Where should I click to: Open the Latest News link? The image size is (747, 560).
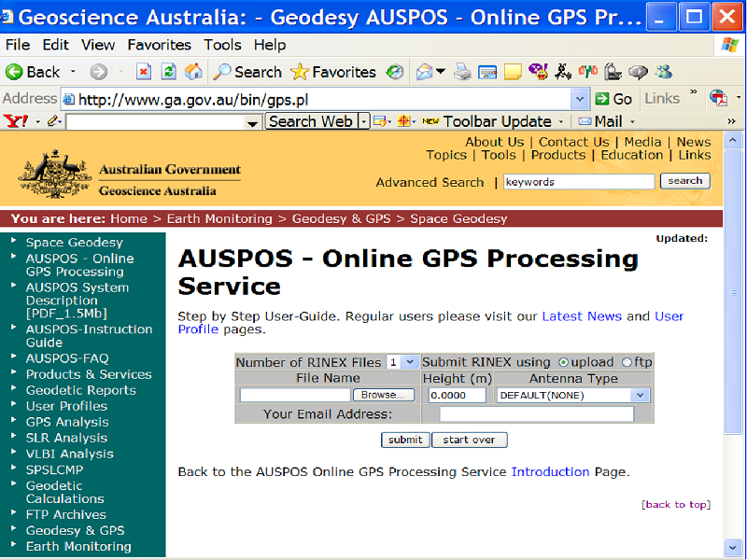582,316
